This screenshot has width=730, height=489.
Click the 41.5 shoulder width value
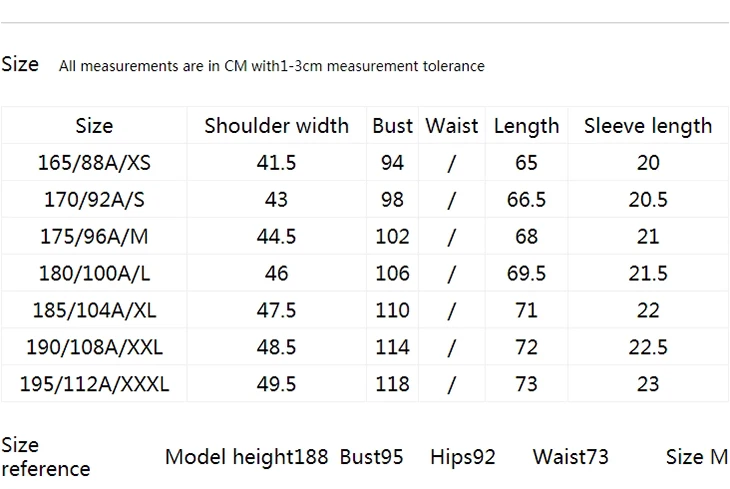click(x=277, y=163)
